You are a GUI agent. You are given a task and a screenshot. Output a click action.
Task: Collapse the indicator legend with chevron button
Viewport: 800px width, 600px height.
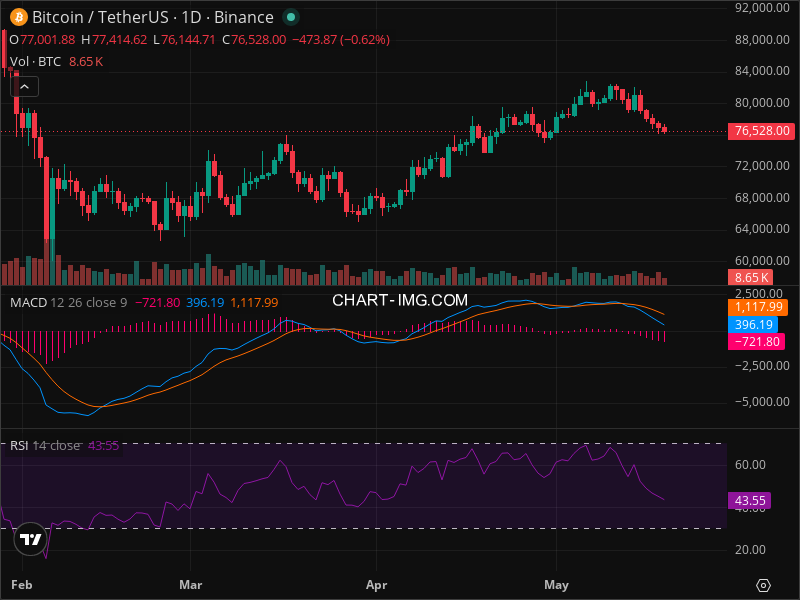(24, 87)
